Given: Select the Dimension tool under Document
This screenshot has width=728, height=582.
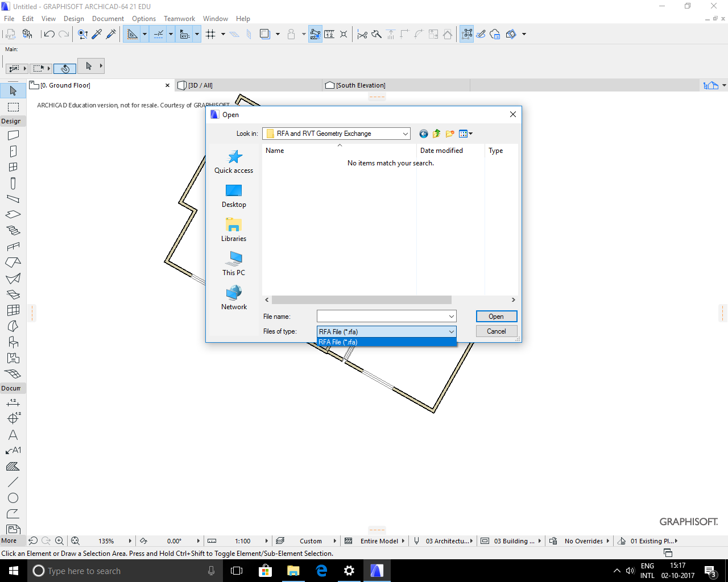Looking at the screenshot, I should pos(13,403).
